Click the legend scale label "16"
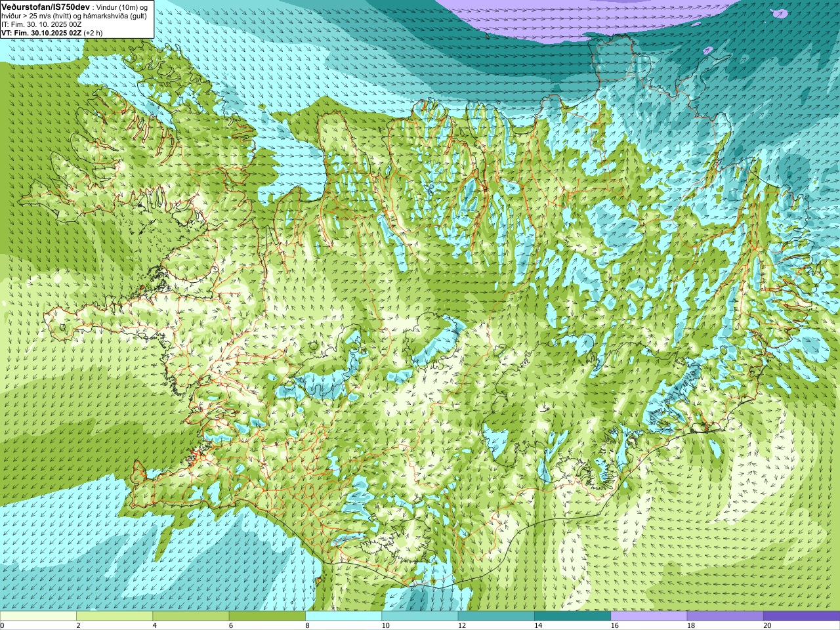 614,625
